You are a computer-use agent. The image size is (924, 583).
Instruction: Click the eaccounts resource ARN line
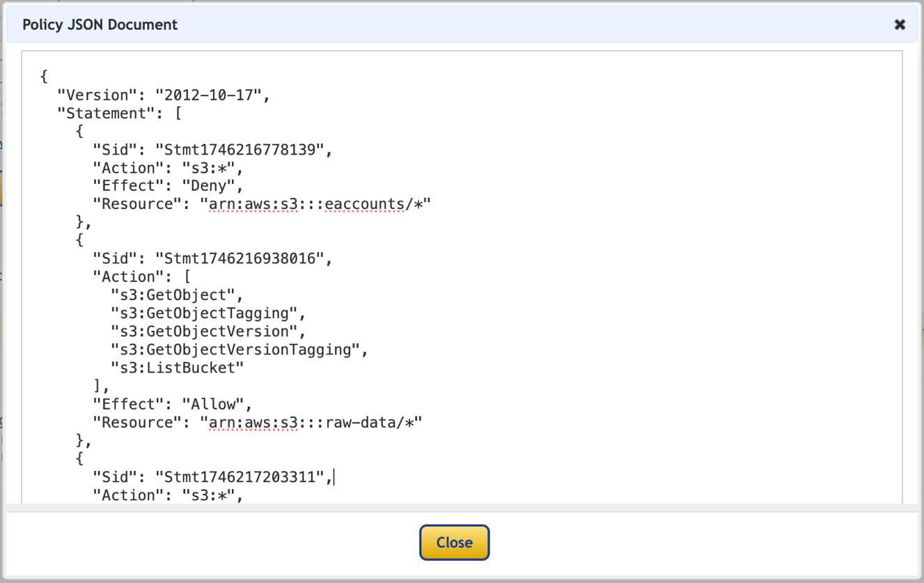tap(262, 204)
